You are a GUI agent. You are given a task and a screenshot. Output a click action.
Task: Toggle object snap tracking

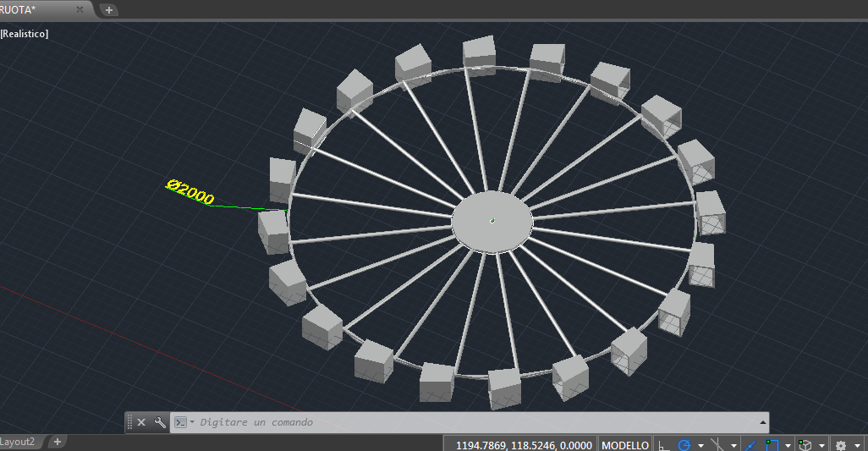click(750, 445)
